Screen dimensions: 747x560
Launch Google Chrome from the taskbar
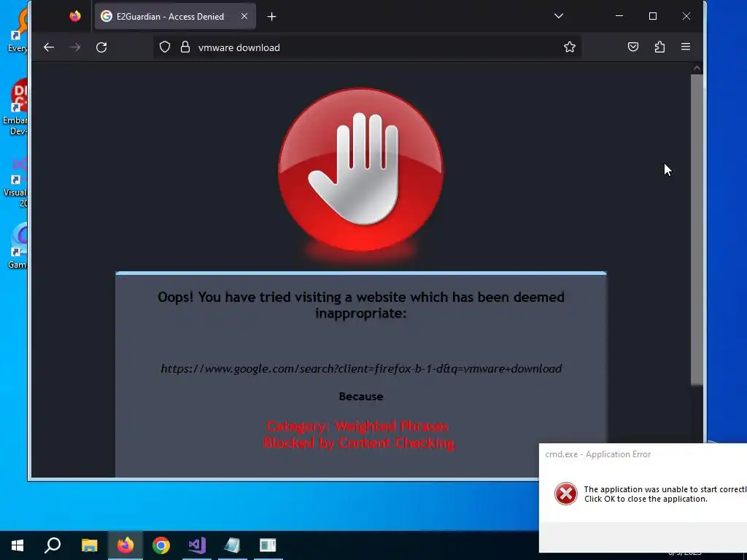(161, 545)
